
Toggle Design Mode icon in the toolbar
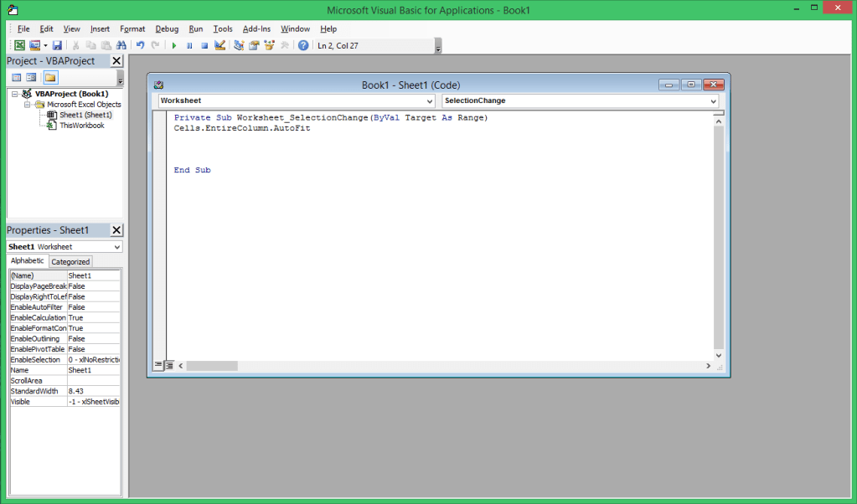219,45
